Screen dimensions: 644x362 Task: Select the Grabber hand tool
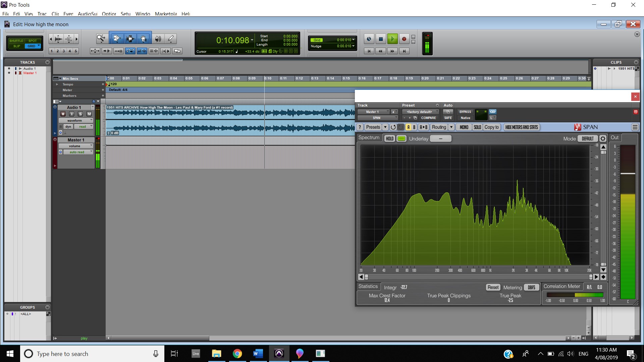coord(144,39)
